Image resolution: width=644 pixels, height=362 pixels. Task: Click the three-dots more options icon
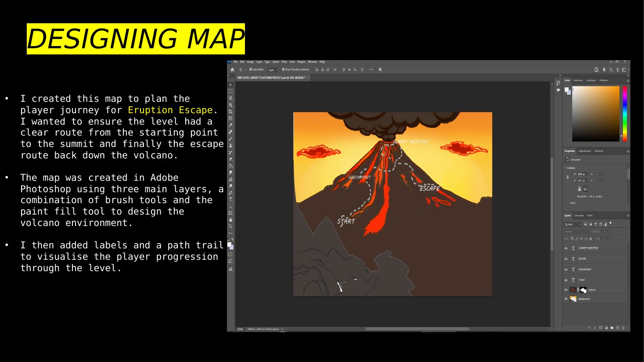371,69
